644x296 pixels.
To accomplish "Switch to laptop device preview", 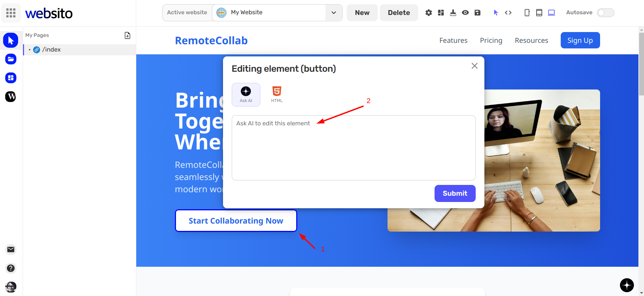I will tap(551, 13).
